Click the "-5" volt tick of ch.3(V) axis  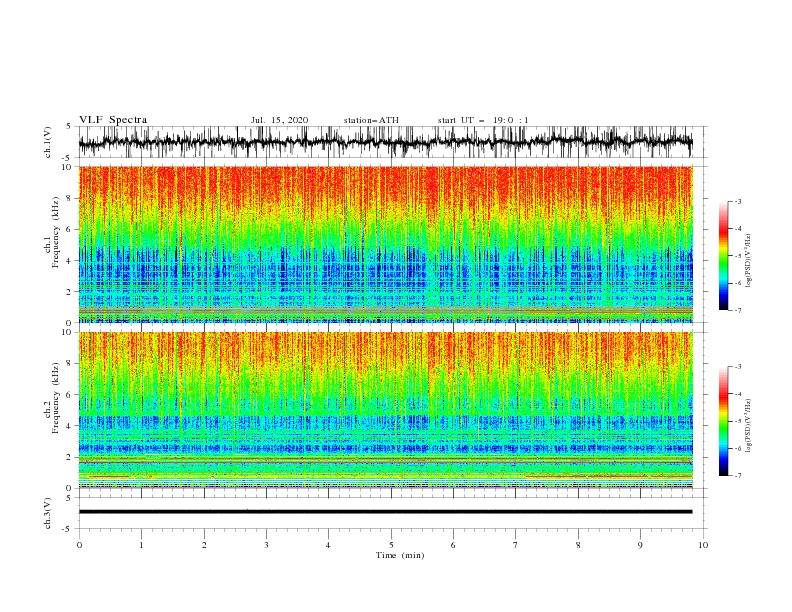click(68, 529)
